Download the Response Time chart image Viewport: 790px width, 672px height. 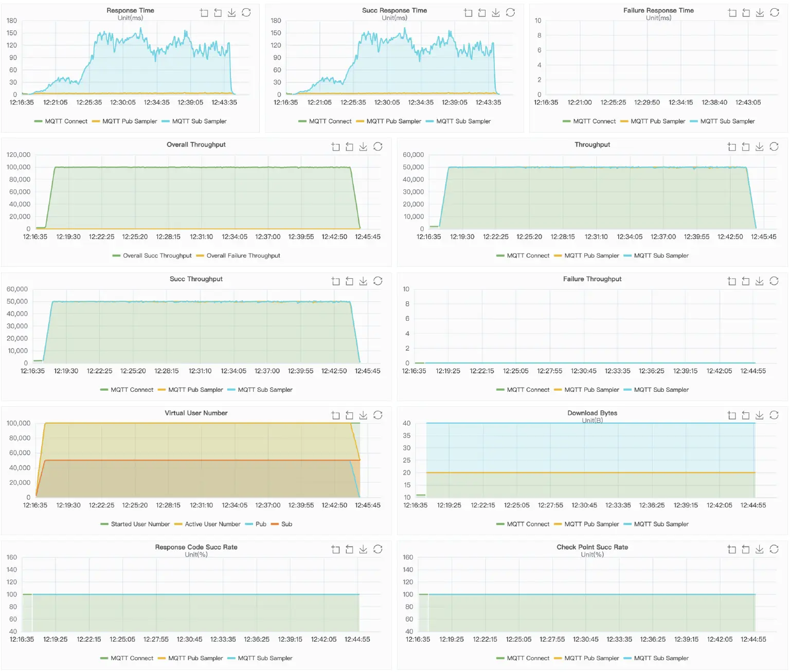(x=232, y=12)
